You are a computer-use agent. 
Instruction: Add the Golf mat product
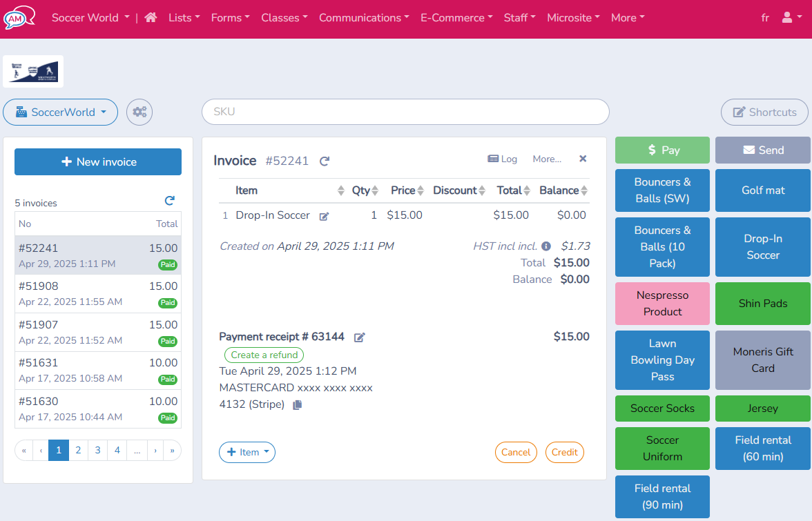(763, 190)
